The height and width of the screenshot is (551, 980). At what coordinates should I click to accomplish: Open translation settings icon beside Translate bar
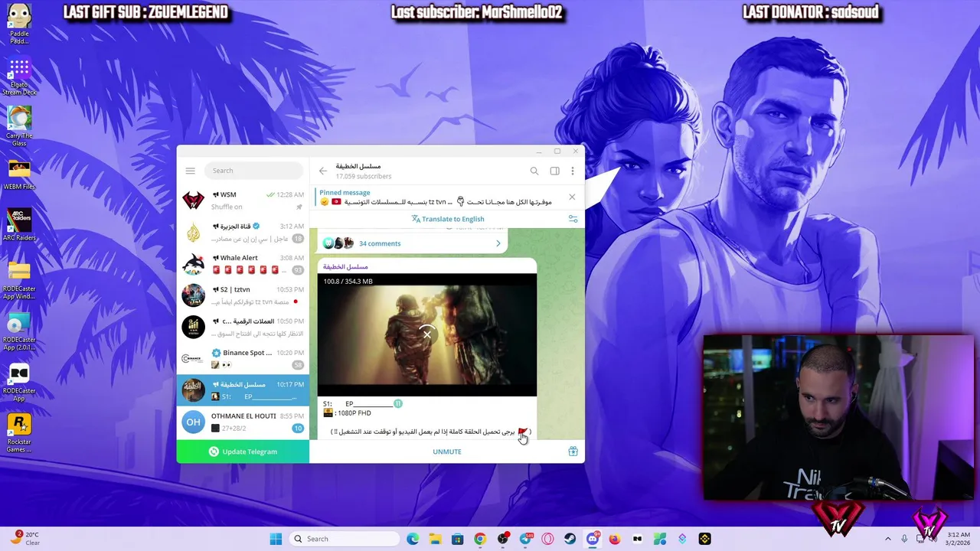click(573, 219)
